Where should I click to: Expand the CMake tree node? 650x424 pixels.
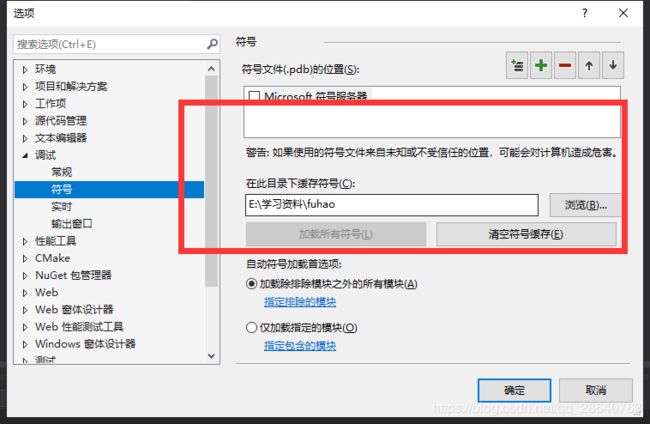pos(25,259)
